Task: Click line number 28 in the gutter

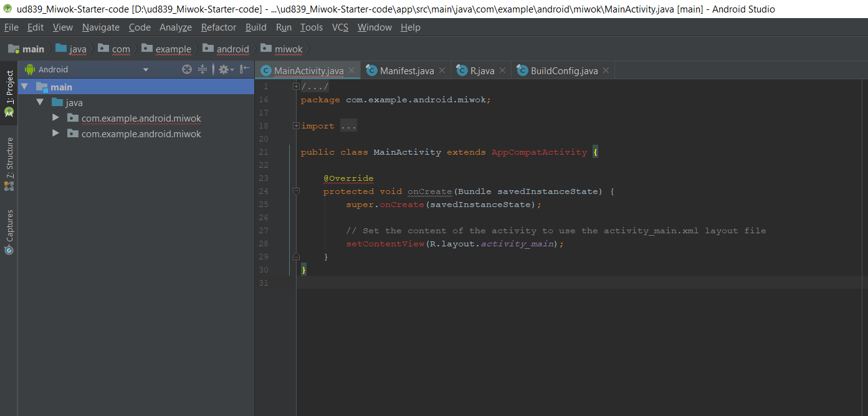Action: (263, 243)
